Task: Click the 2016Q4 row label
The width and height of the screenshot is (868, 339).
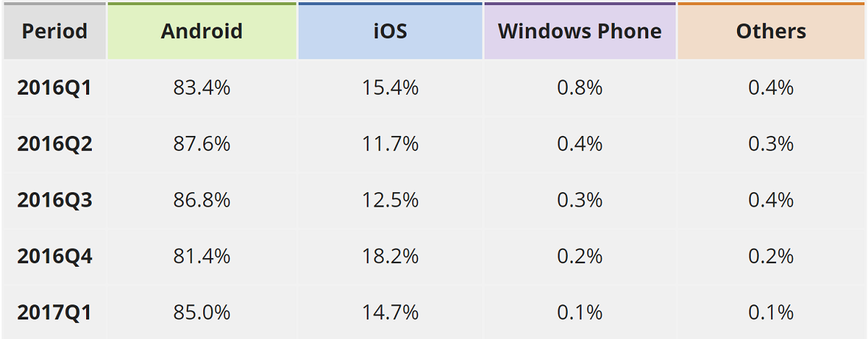Action: [55, 257]
